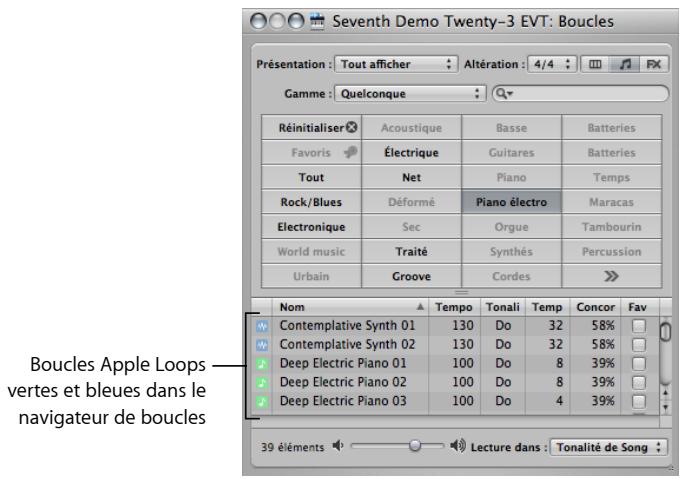The image size is (687, 479).
Task: Select the Groove category button
Action: point(411,276)
